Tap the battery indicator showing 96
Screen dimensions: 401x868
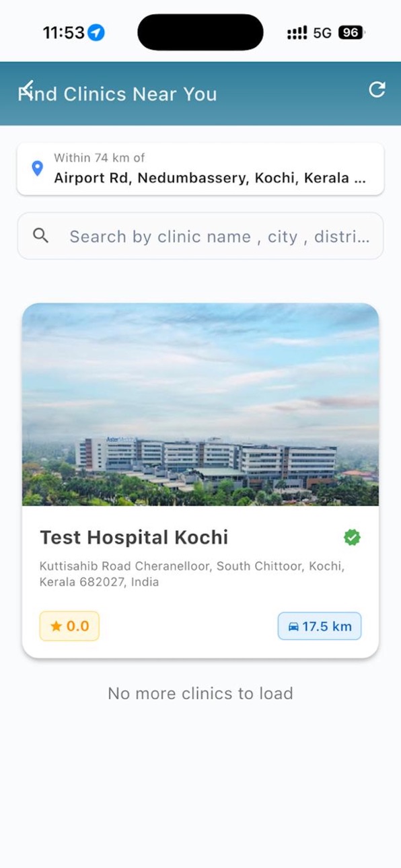350,32
